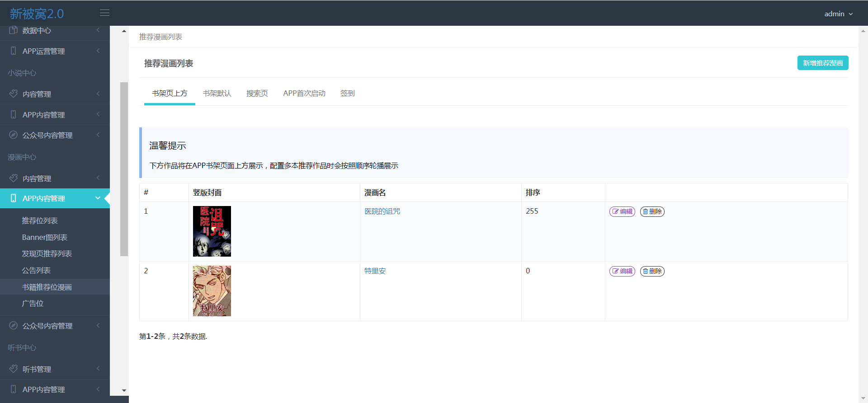Switch to the APP首次启动 tab
The image size is (868, 403).
[x=304, y=94]
